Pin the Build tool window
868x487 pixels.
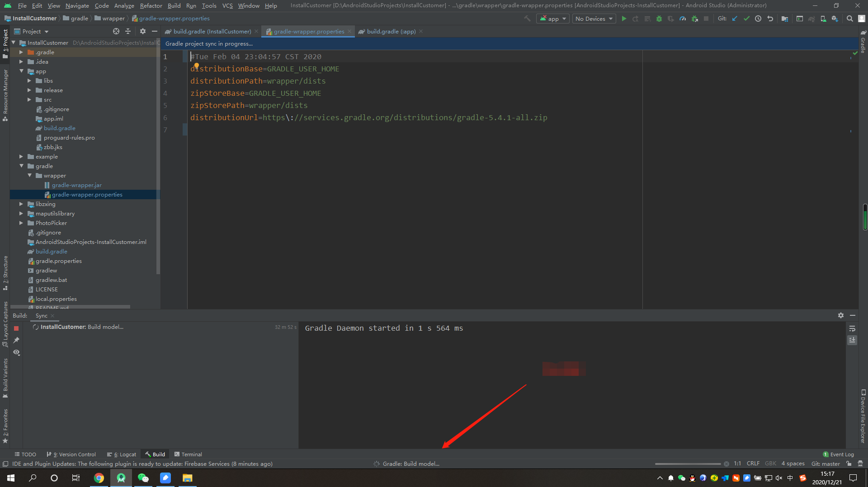[x=17, y=340]
